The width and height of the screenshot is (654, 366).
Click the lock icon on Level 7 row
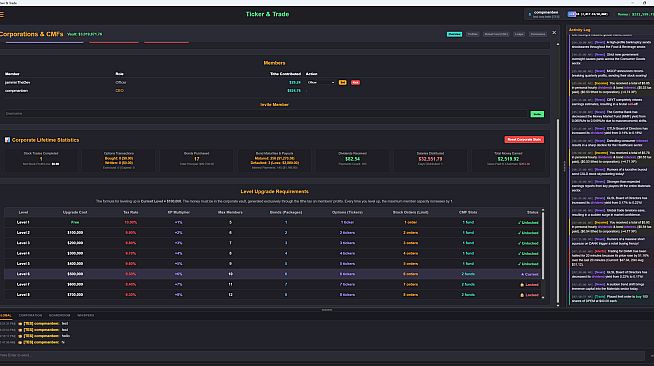[522, 285]
